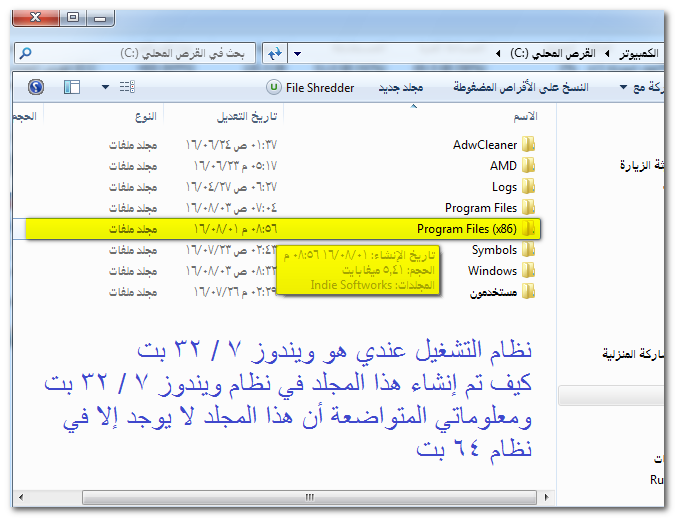This screenshot has width=675, height=518.
Task: Click the Help icon in the toolbar
Action: pyautogui.click(x=36, y=87)
